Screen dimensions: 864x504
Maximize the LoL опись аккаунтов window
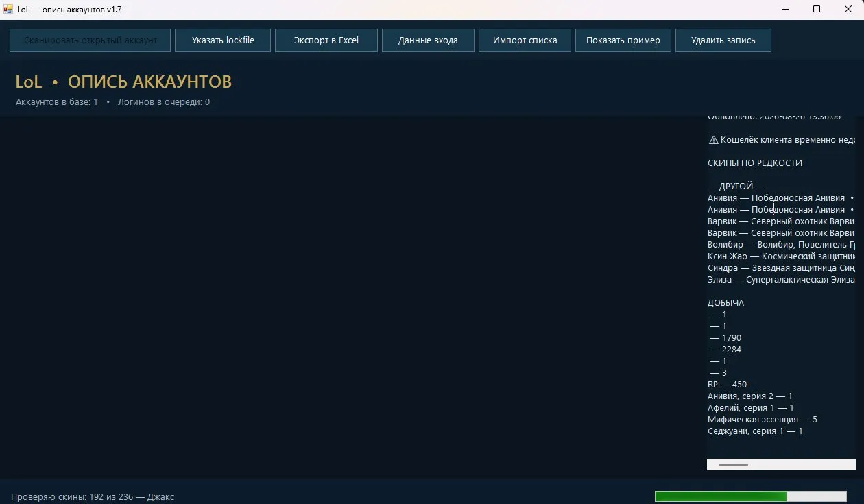tap(817, 10)
